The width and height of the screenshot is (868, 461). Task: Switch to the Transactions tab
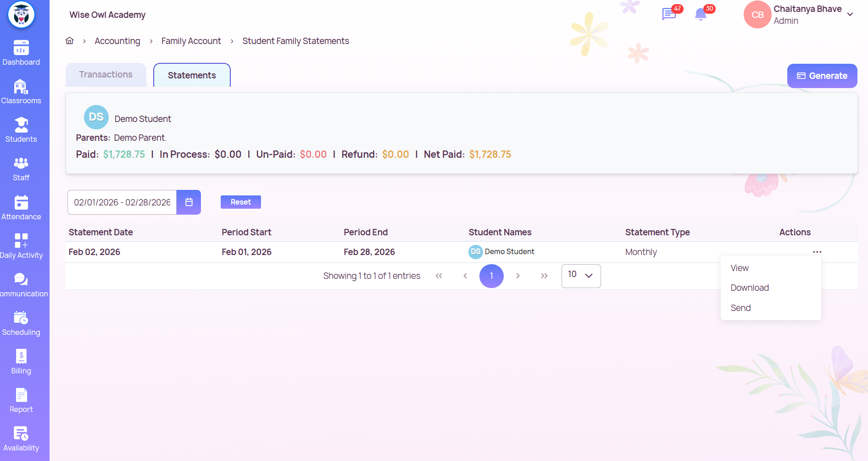(x=106, y=75)
